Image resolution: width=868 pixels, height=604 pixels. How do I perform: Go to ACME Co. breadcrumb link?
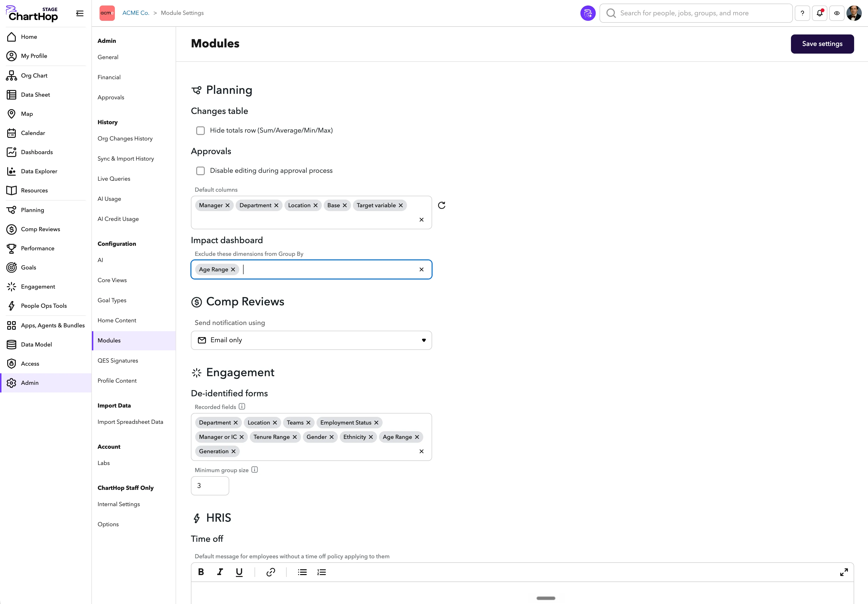point(136,13)
